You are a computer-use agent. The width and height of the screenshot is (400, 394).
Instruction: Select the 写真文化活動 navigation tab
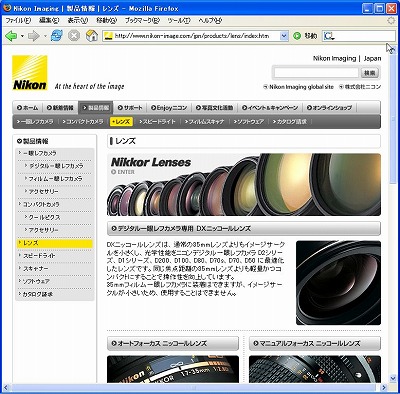click(214, 108)
